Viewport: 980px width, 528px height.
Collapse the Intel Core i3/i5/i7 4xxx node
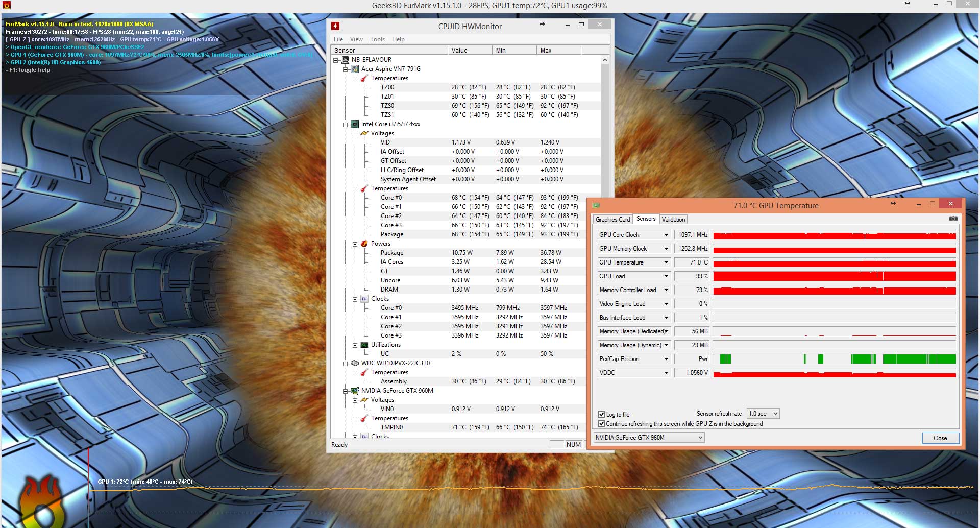pos(346,124)
